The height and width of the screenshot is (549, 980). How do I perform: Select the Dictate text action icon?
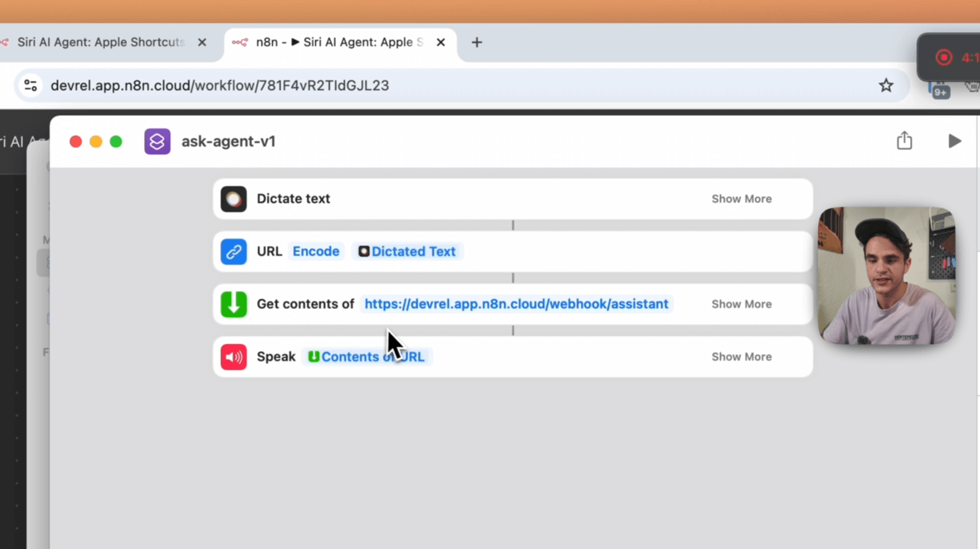(x=234, y=199)
